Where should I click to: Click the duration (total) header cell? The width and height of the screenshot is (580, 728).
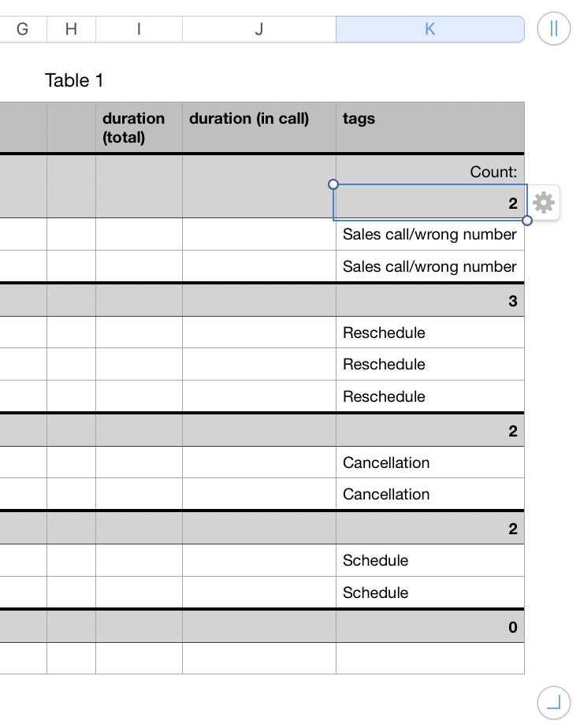point(139,127)
